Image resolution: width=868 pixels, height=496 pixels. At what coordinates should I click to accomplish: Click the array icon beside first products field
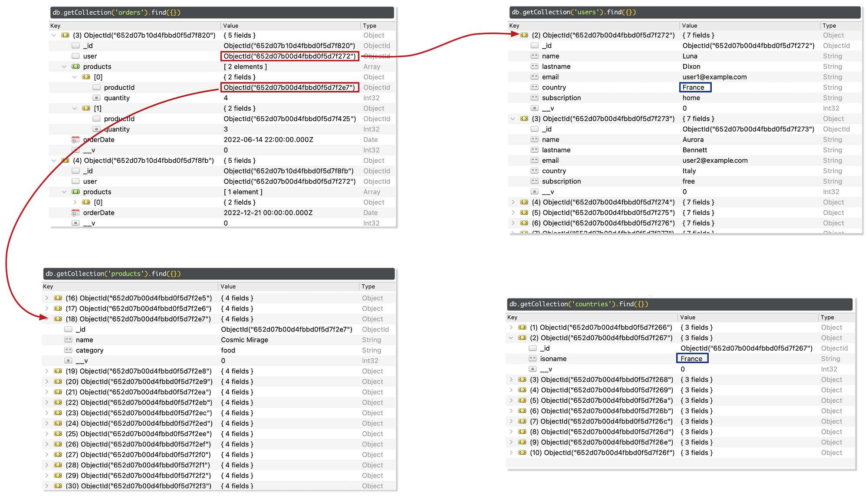coord(76,66)
